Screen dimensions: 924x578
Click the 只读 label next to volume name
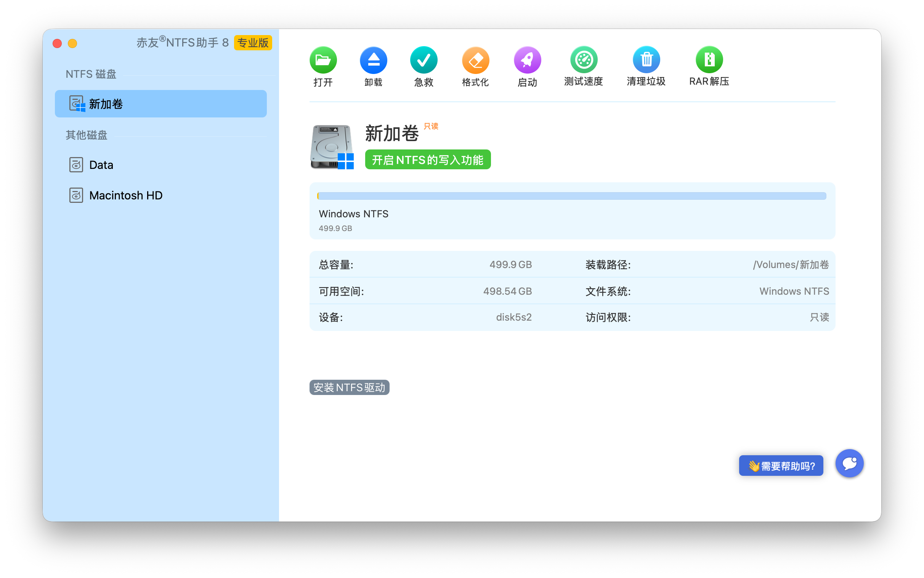click(431, 126)
